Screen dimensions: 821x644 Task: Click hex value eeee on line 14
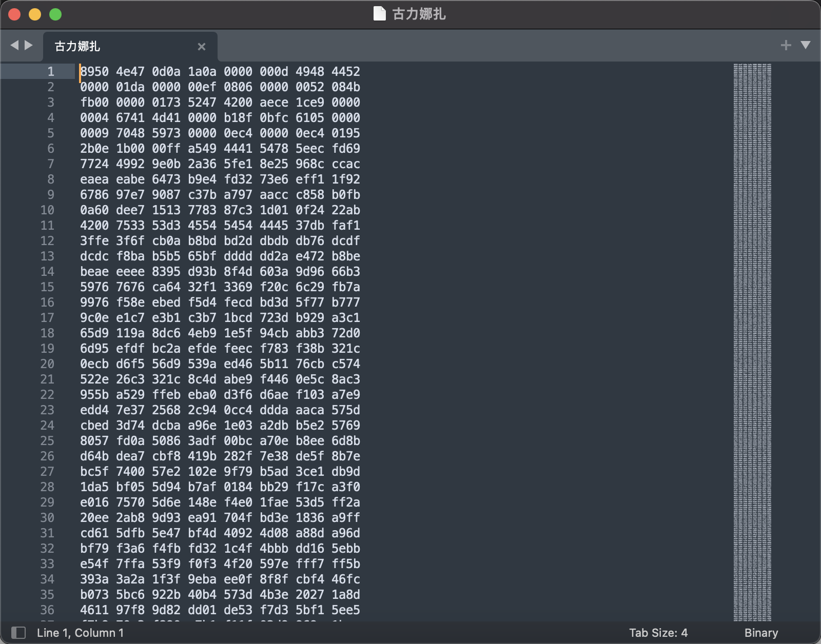coord(130,272)
